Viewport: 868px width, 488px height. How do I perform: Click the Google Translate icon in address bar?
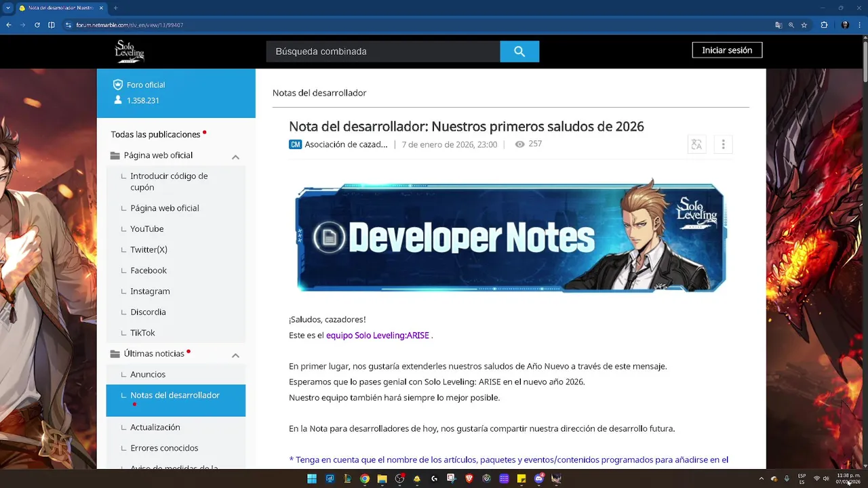[x=778, y=25]
